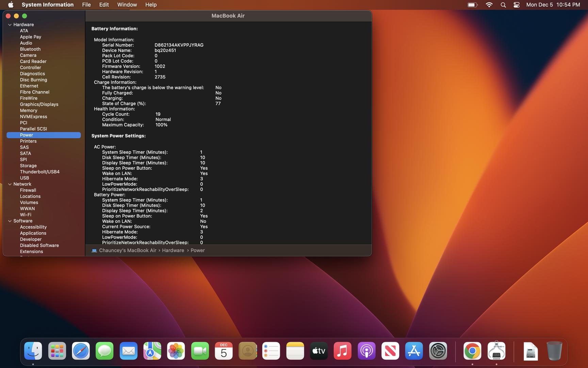
Task: Open Reminders app in the Dock
Action: [x=271, y=351]
